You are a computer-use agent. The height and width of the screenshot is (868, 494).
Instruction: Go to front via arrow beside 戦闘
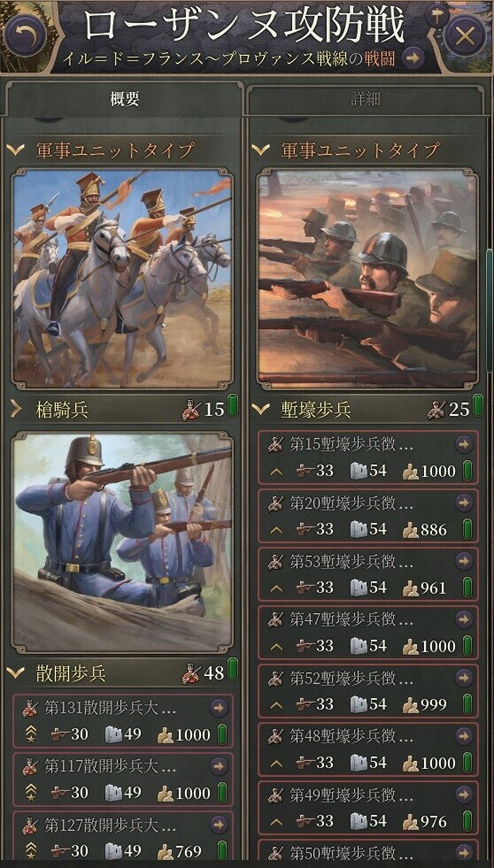pyautogui.click(x=413, y=58)
